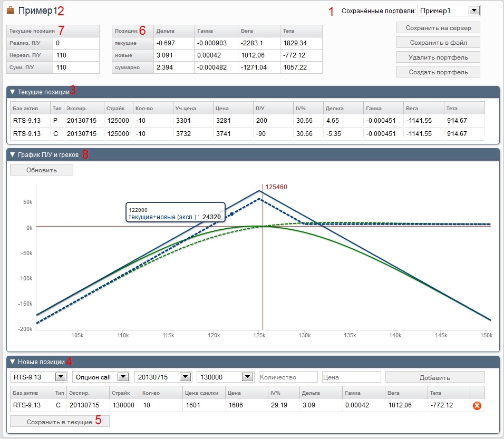Open the 130000 strike dropdown

click(247, 377)
